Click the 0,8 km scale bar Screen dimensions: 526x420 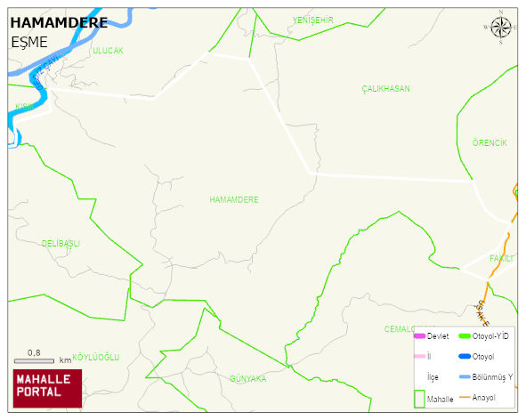34,361
